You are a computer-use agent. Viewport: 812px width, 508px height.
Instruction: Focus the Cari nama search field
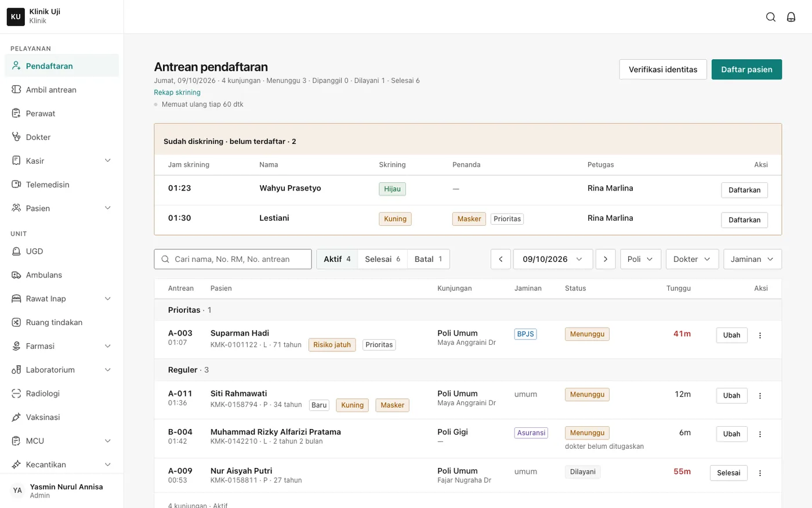[233, 259]
